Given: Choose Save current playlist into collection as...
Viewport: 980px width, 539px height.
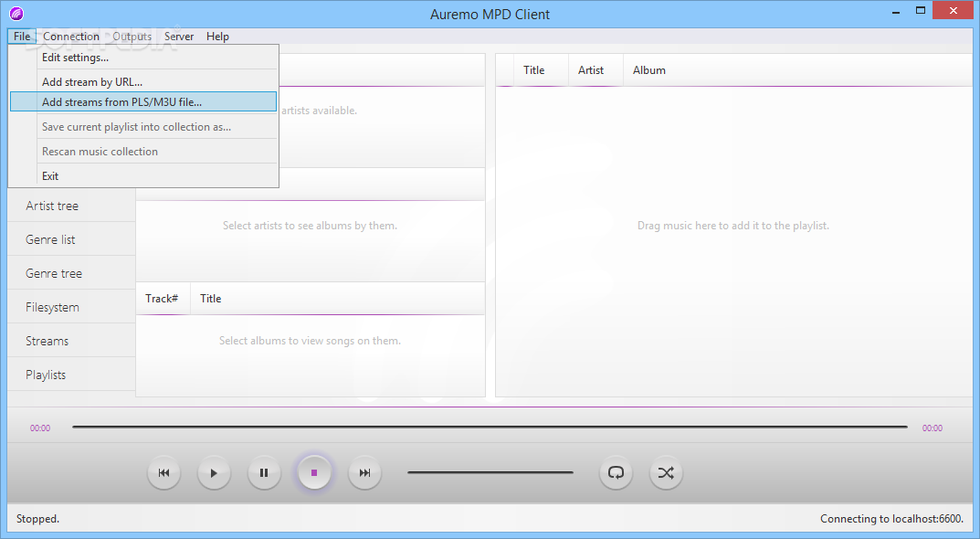Looking at the screenshot, I should pyautogui.click(x=143, y=126).
